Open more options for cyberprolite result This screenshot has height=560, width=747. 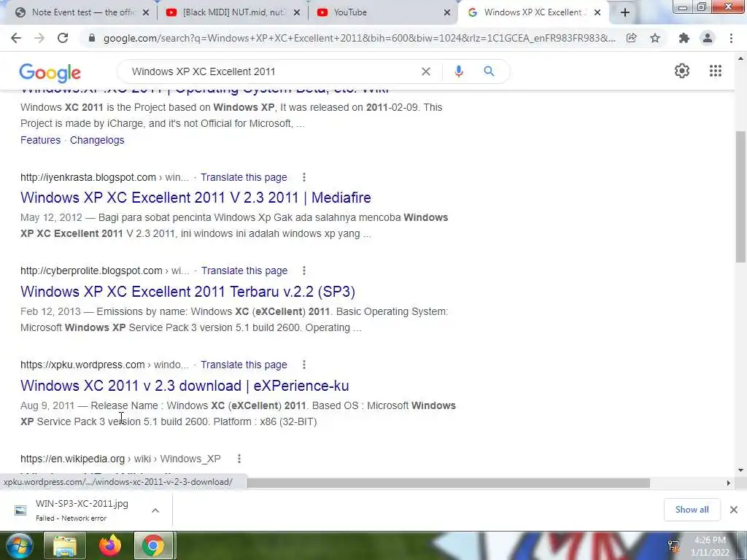pos(304,271)
